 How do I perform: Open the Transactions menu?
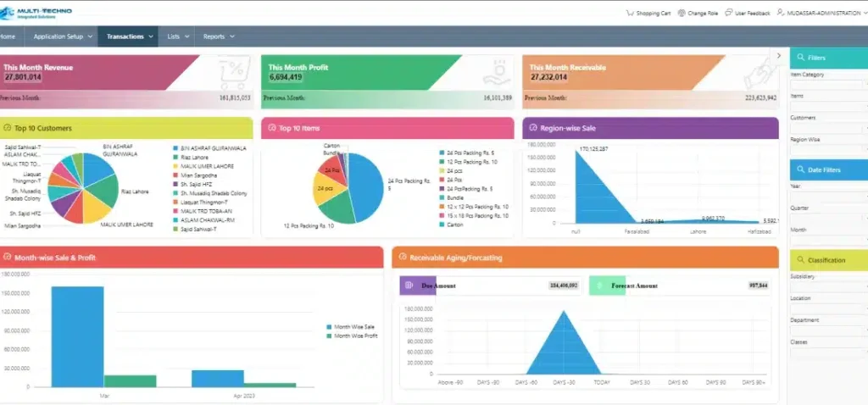click(130, 36)
